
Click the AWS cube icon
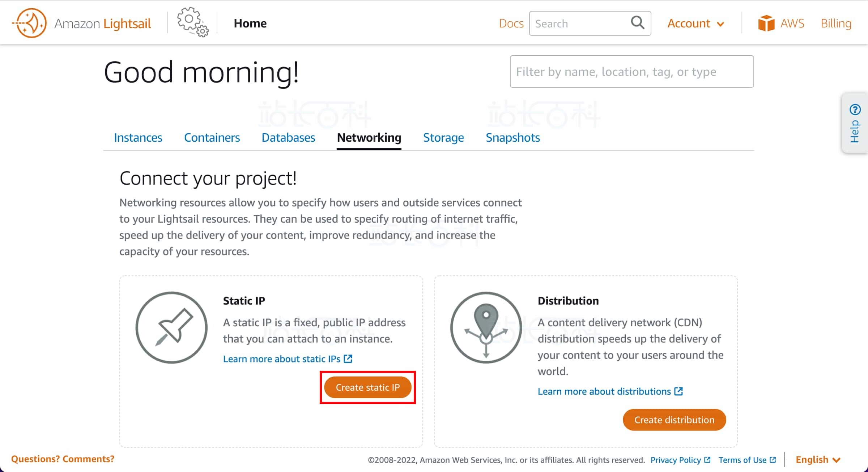point(766,23)
